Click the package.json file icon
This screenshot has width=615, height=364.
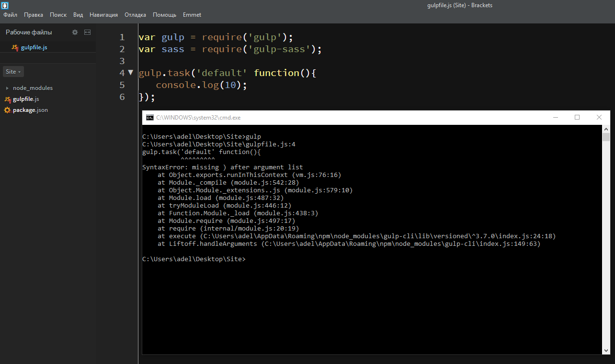(7, 110)
